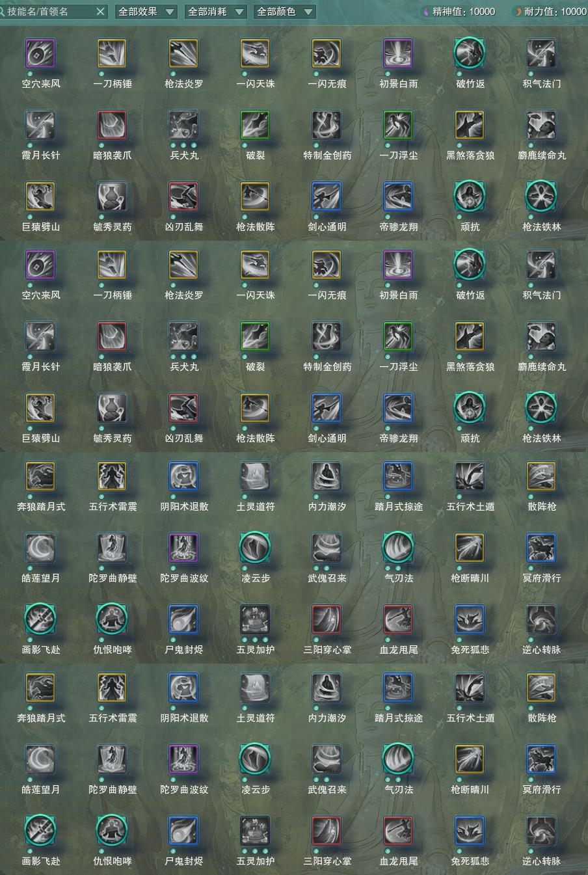
Task: Pick the first (upper) 三阳穿心掌 skill icon
Action: [x=327, y=619]
